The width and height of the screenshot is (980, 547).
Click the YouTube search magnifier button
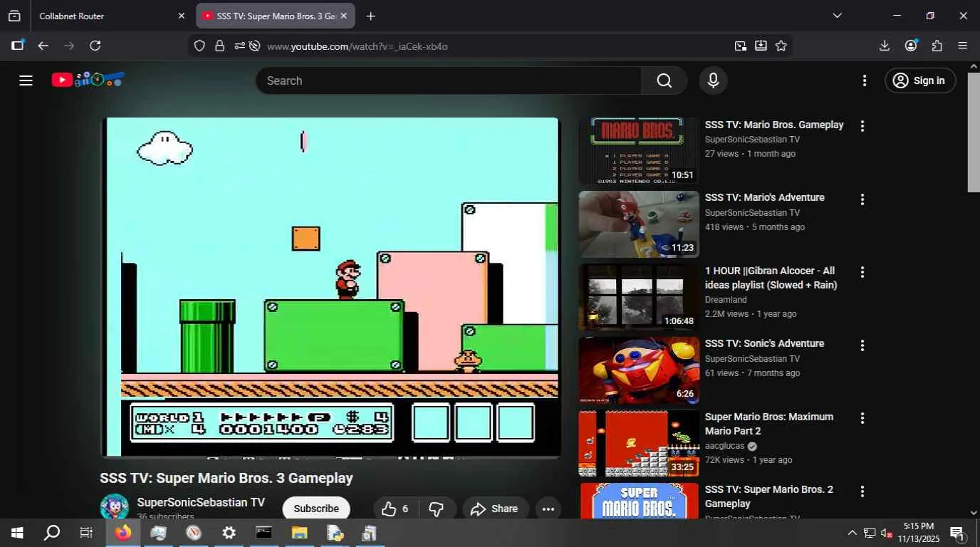664,80
